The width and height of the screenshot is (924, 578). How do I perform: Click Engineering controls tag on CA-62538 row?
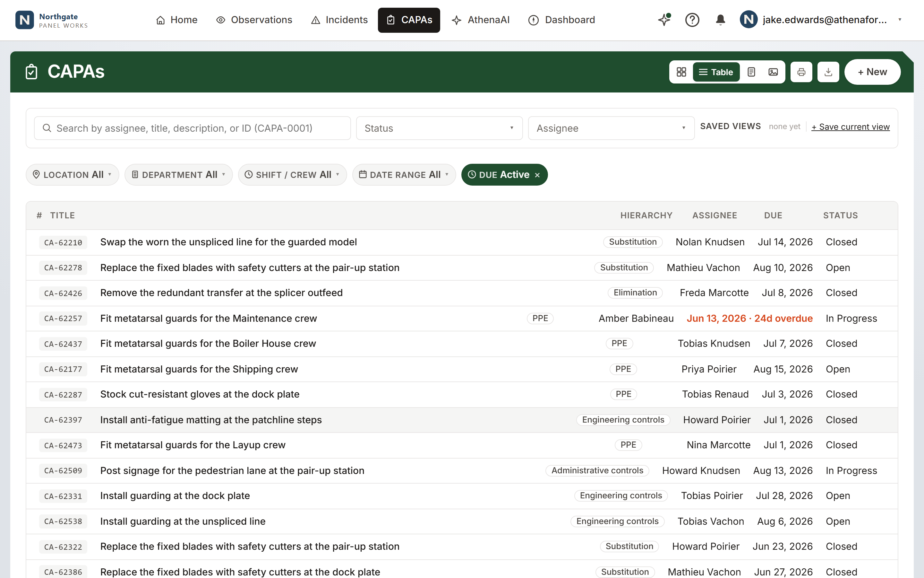(617, 521)
